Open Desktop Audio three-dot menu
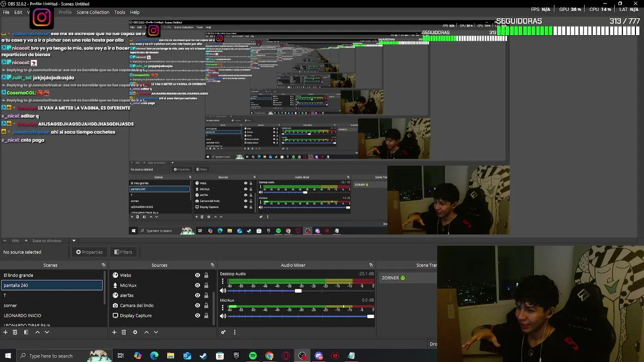Screen dimensions: 644x362 pyautogui.click(x=222, y=282)
